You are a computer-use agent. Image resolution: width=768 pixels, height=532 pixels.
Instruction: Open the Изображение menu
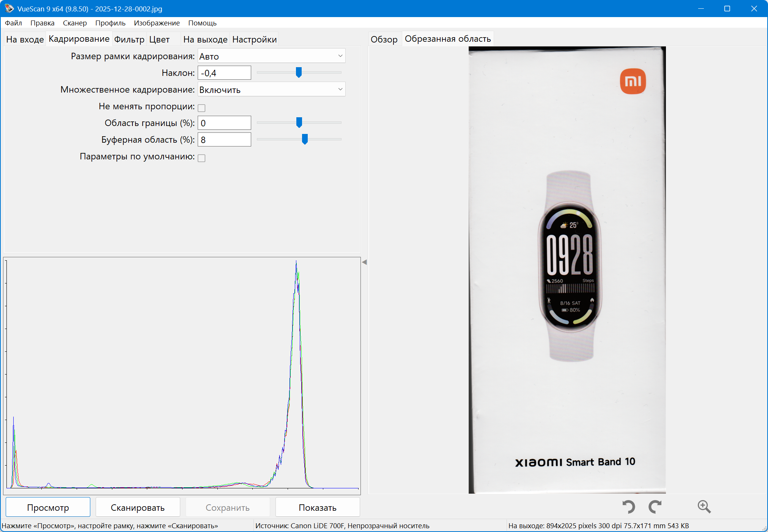click(x=157, y=23)
